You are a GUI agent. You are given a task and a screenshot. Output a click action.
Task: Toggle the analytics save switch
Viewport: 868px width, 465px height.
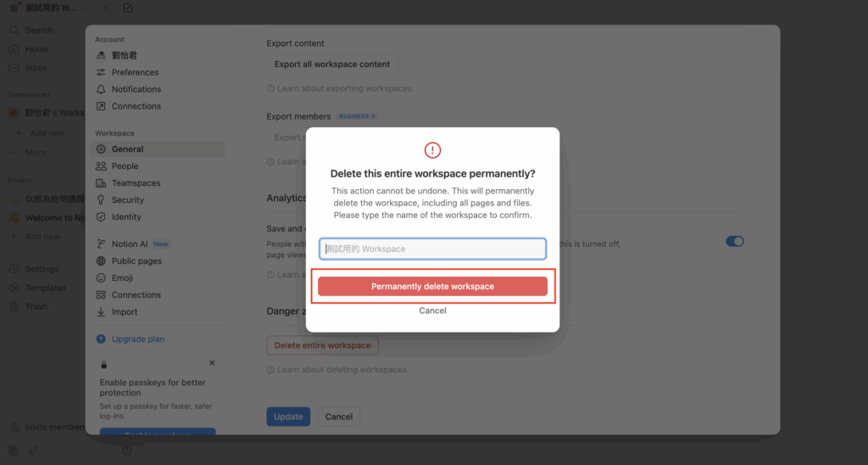[734, 241]
